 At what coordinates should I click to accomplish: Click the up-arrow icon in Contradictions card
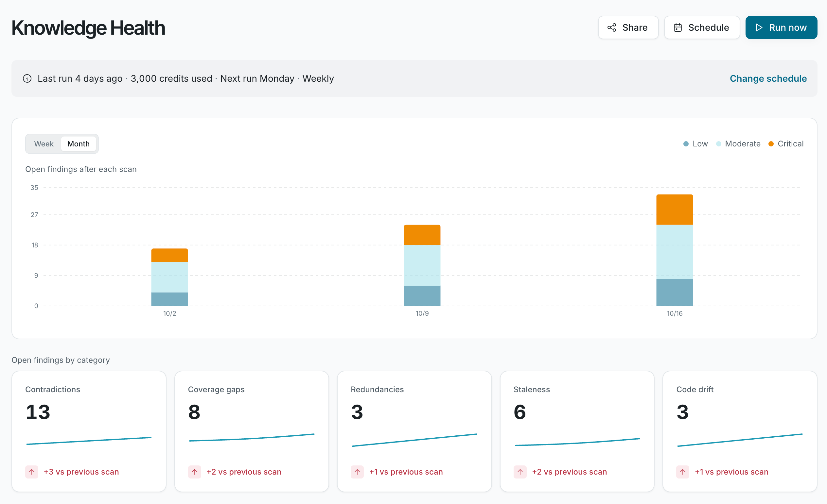pos(31,472)
